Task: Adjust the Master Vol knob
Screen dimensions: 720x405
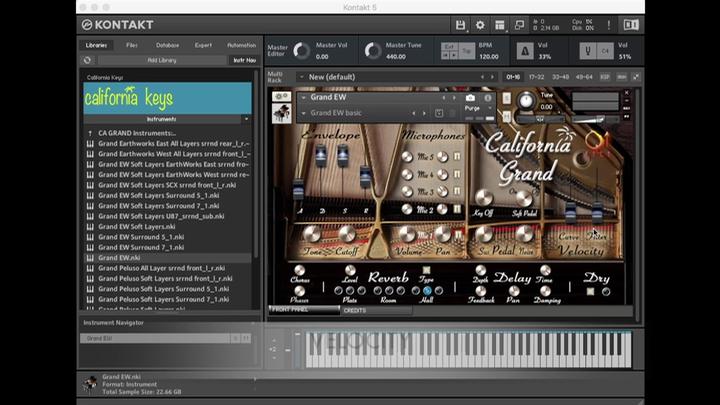Action: (302, 51)
